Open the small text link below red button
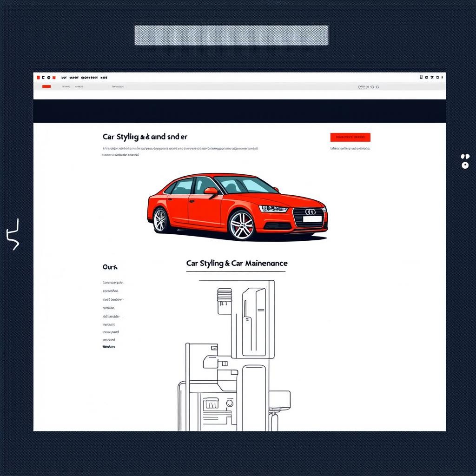This screenshot has height=476, width=476. coord(350,149)
